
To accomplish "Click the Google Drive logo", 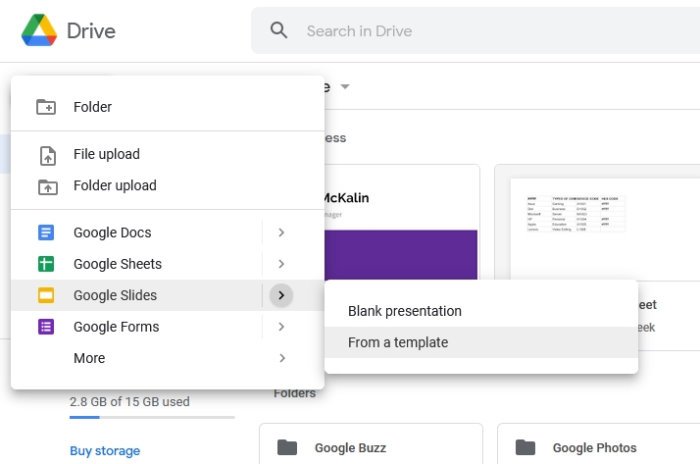I will 39,30.
